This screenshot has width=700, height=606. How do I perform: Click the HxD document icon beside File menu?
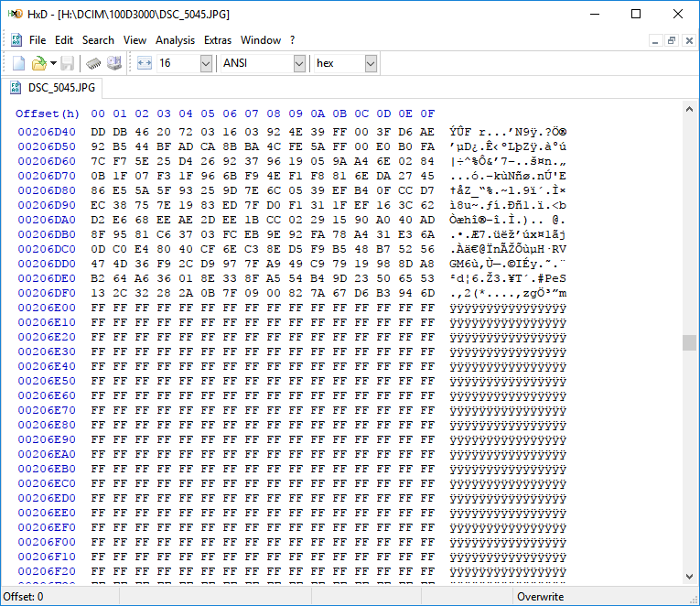pos(16,40)
